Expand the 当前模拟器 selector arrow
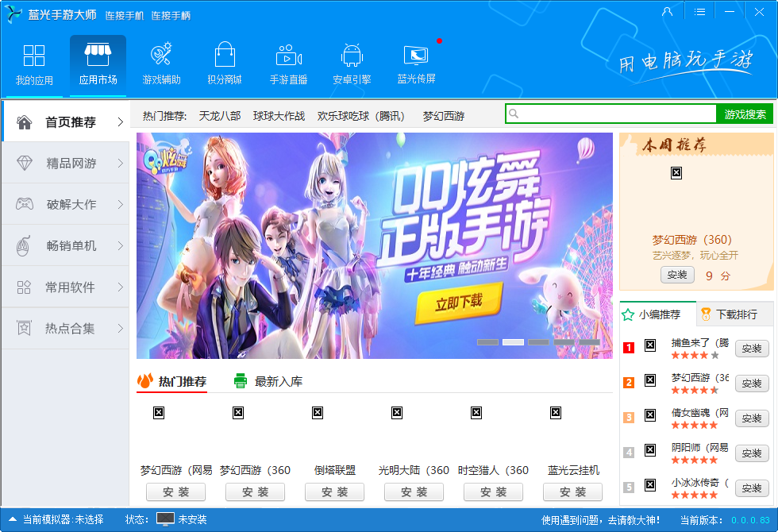 coord(13,519)
